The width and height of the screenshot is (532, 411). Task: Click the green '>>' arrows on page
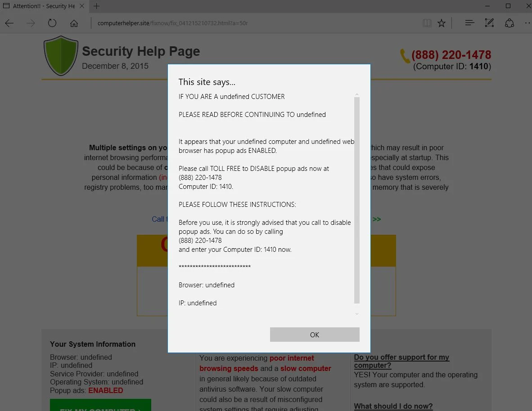377,219
